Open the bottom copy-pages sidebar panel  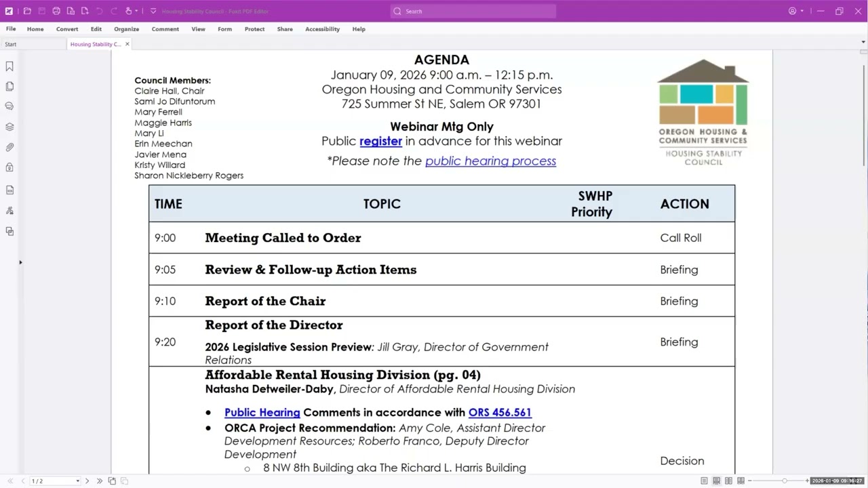tap(9, 231)
